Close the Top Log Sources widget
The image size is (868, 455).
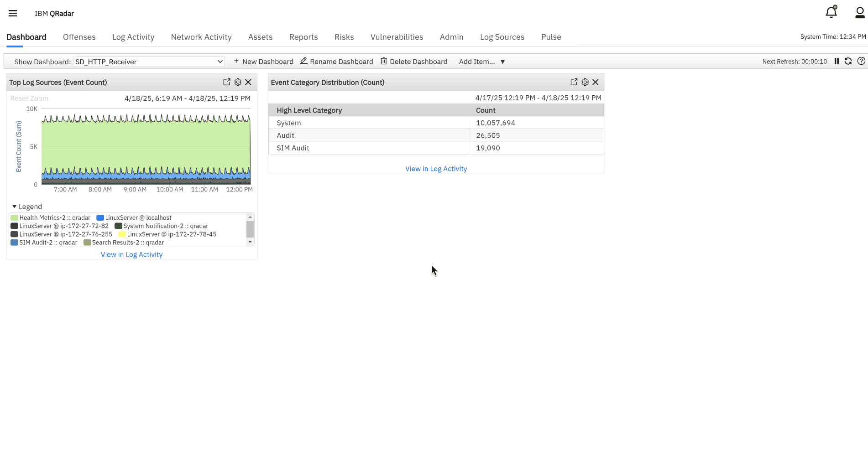(248, 82)
